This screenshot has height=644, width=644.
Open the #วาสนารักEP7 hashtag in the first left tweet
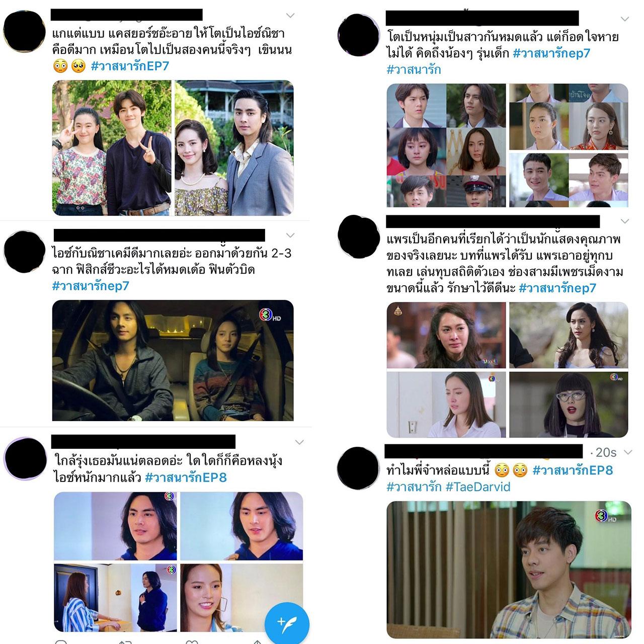point(130,66)
